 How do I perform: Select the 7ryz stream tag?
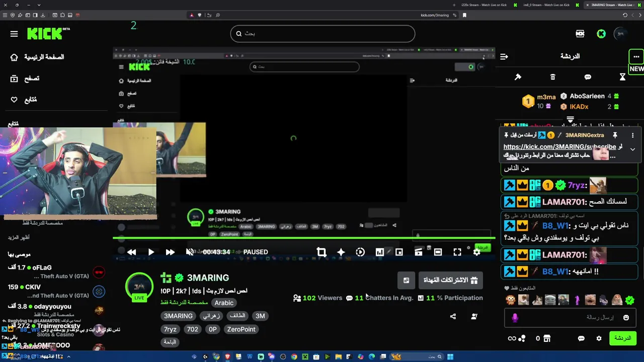[x=170, y=329]
